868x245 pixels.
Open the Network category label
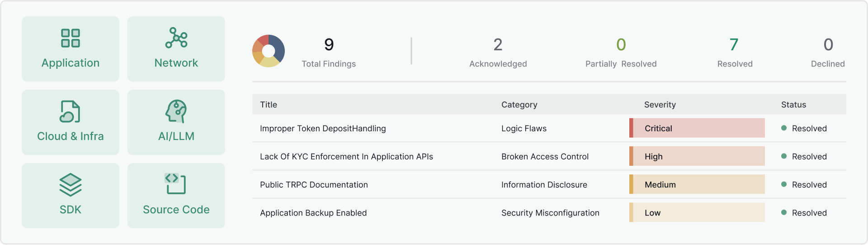pyautogui.click(x=176, y=63)
